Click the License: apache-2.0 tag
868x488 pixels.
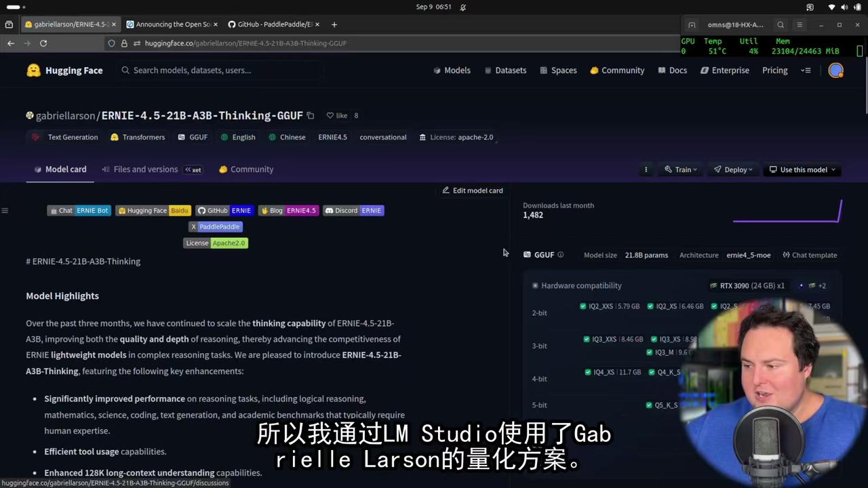tap(456, 137)
